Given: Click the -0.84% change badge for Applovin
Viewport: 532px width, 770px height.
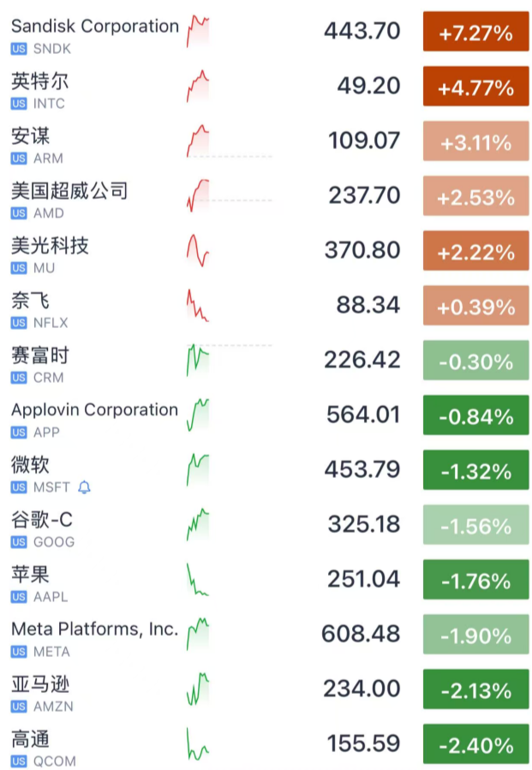Looking at the screenshot, I should 475,416.
